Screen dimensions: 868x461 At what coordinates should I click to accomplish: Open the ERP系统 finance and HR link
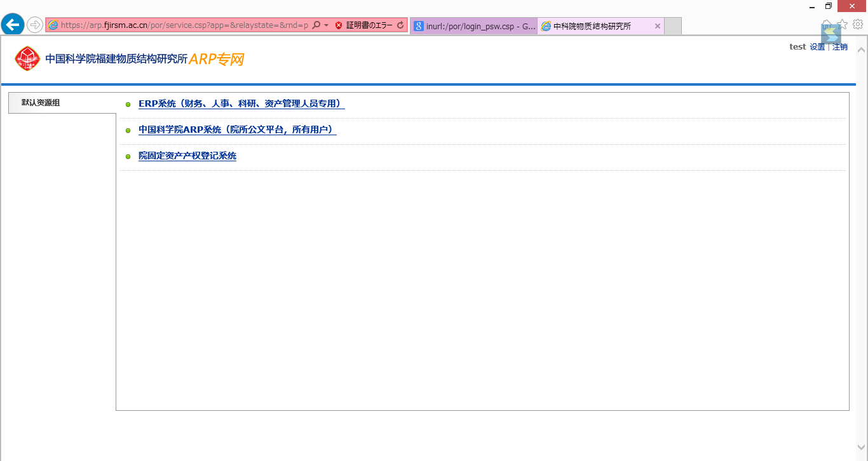(x=241, y=104)
